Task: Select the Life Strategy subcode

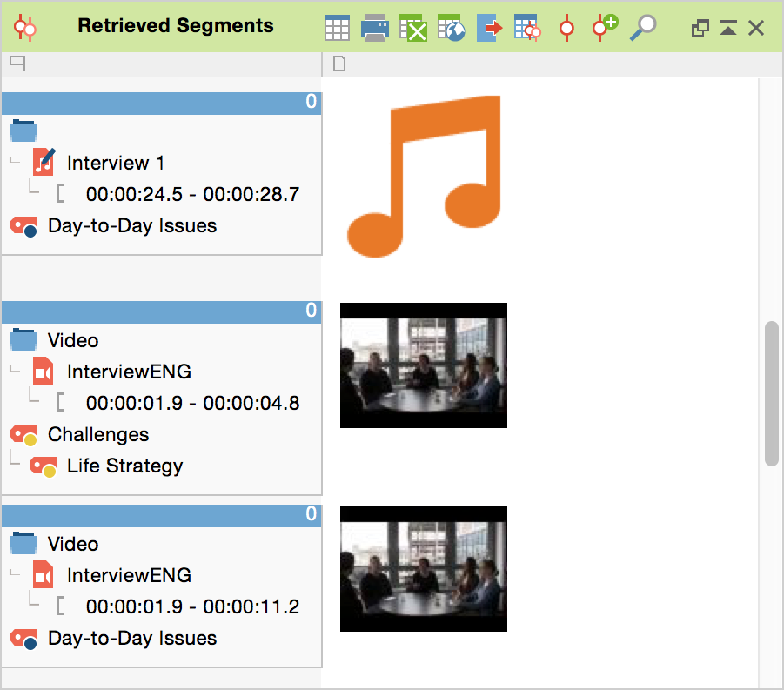Action: (124, 466)
